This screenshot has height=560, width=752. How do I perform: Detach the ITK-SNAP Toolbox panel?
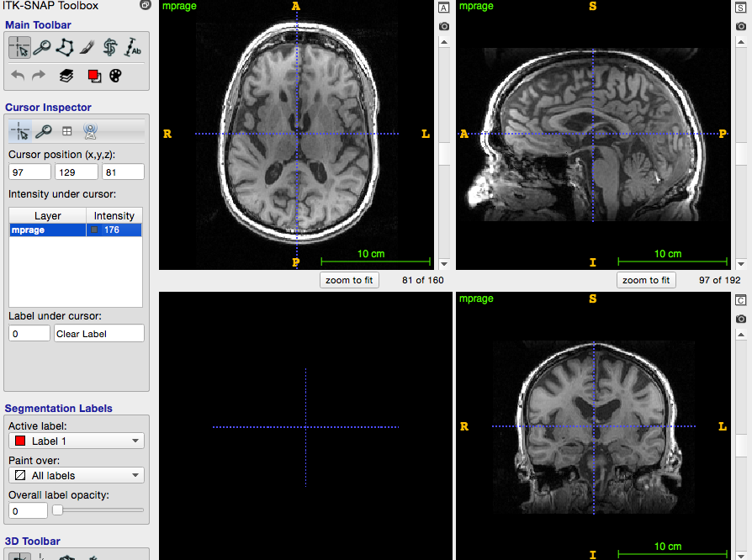[x=146, y=5]
